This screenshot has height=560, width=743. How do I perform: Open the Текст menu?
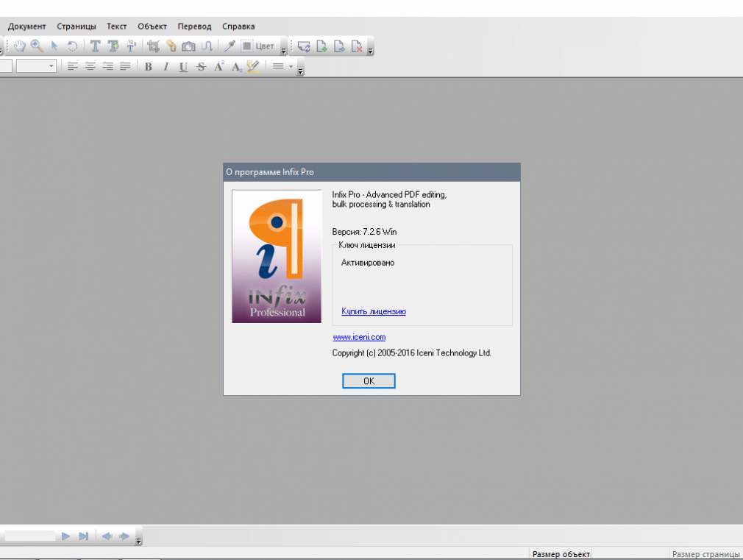pyautogui.click(x=116, y=26)
